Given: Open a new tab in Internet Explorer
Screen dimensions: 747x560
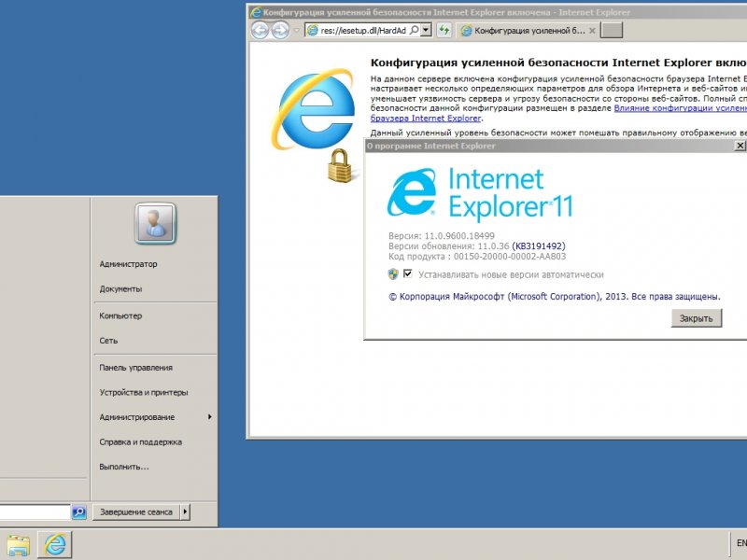Looking at the screenshot, I should tap(612, 31).
